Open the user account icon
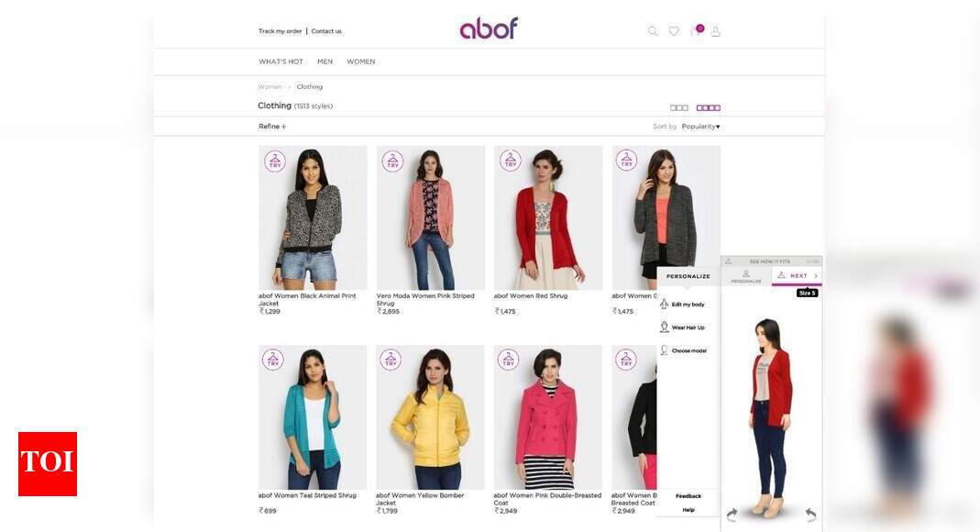Image resolution: width=980 pixels, height=532 pixels. tap(716, 30)
